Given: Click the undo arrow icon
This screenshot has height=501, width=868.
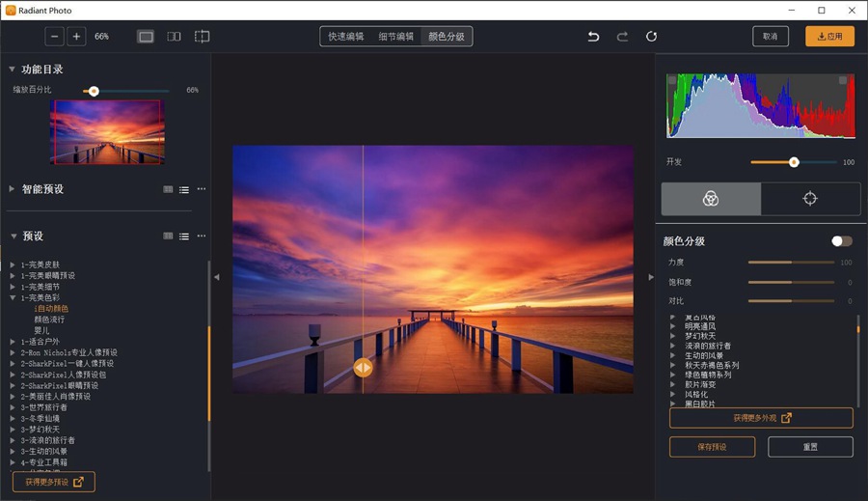Looking at the screenshot, I should click(x=593, y=37).
